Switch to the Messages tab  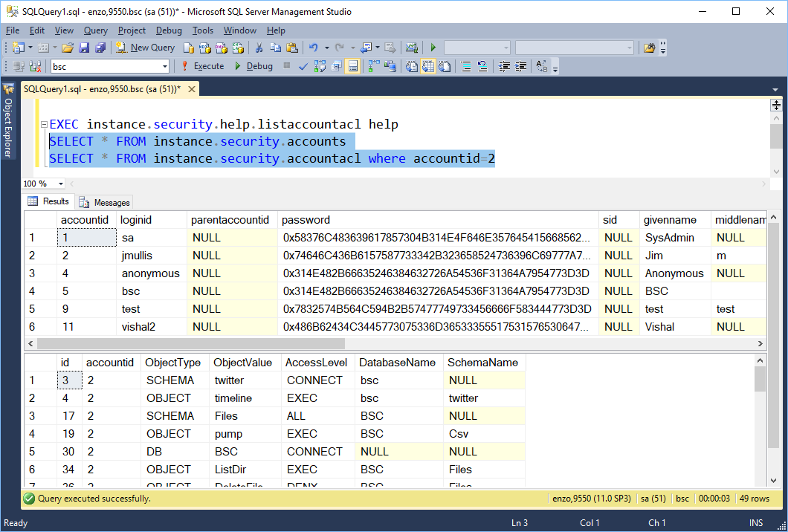click(x=105, y=202)
